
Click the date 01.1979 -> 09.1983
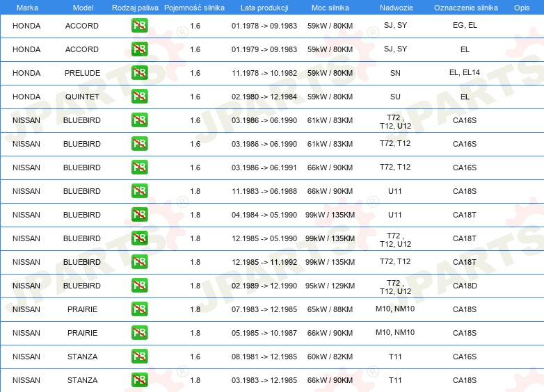pyautogui.click(x=264, y=49)
